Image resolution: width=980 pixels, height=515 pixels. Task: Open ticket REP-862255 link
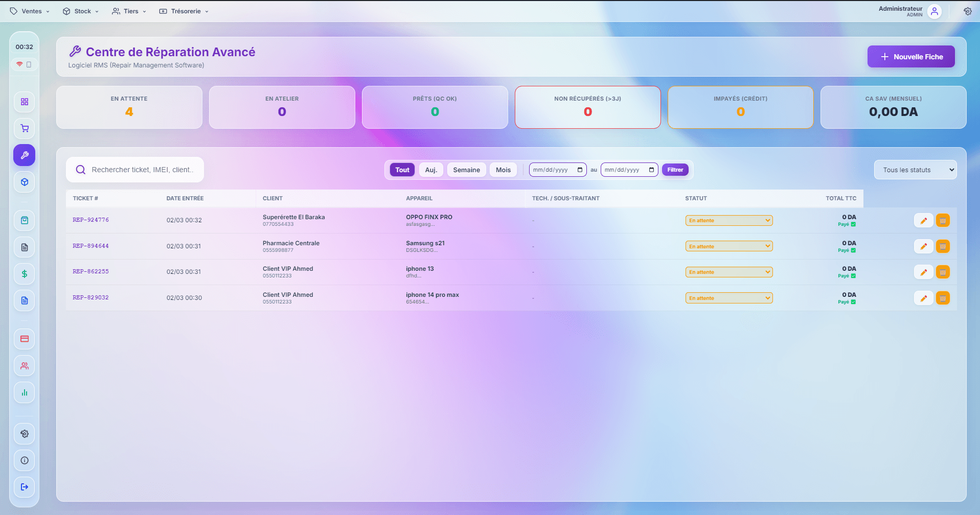coord(90,271)
